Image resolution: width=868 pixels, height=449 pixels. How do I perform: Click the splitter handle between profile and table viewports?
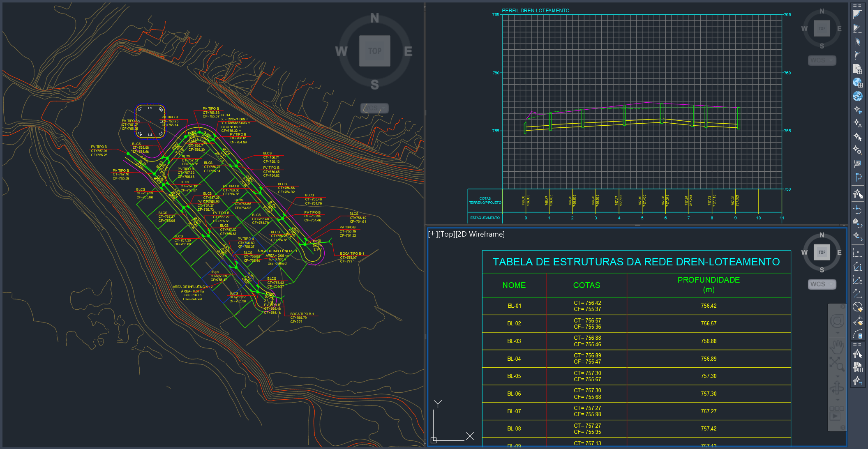tap(637, 225)
